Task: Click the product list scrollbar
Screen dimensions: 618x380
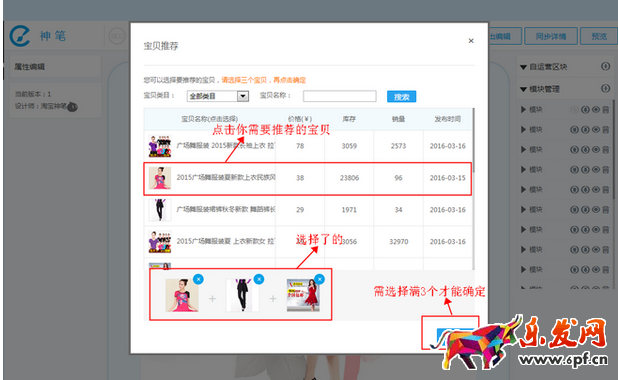Action: coord(473,140)
